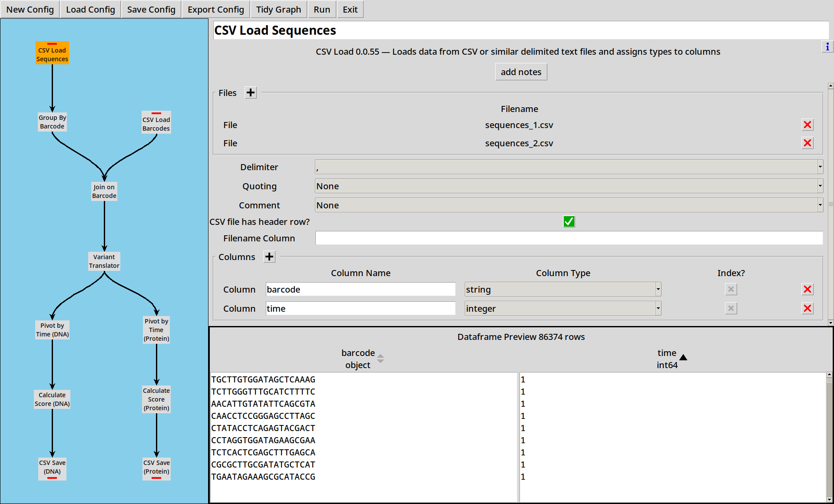Open the column type dropdown showing integer
The height and width of the screenshot is (504, 834).
click(x=563, y=309)
